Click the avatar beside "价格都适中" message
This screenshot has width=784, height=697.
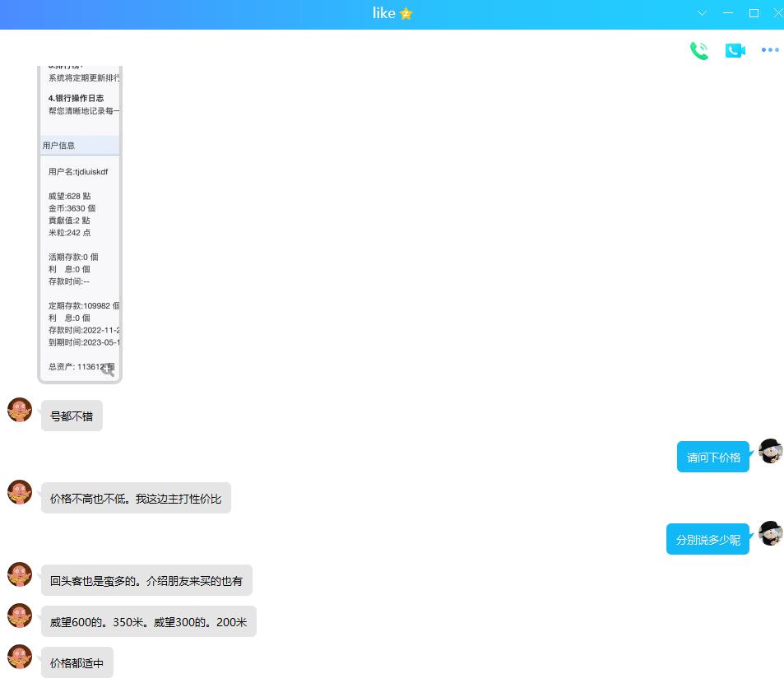click(x=20, y=657)
